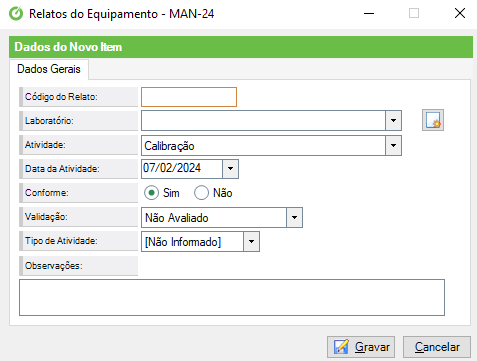Minimize the Relatos do Equipamento window
This screenshot has height=361, width=477.
tap(369, 14)
